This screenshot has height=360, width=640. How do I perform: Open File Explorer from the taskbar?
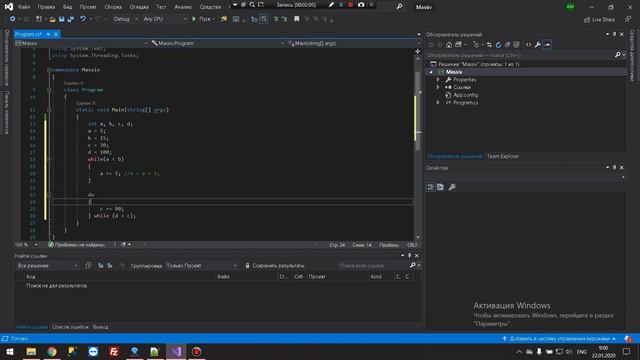pyautogui.click(x=31, y=351)
